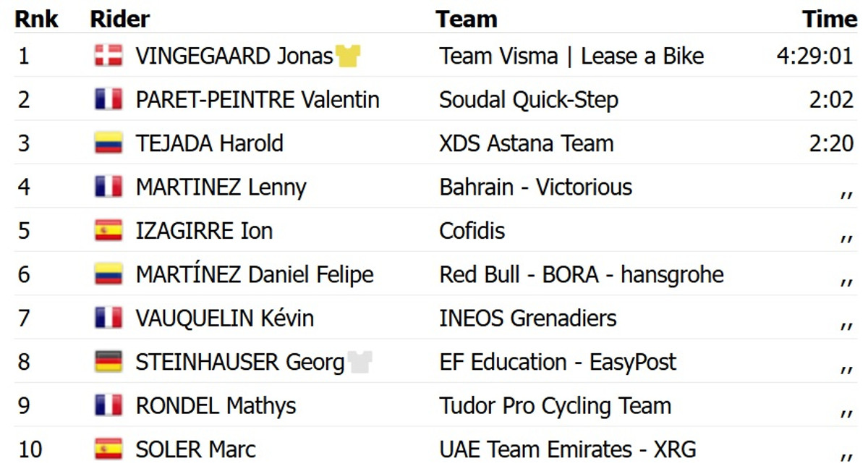
Task: Click the Spanish flag next to Soler
Action: click(109, 449)
